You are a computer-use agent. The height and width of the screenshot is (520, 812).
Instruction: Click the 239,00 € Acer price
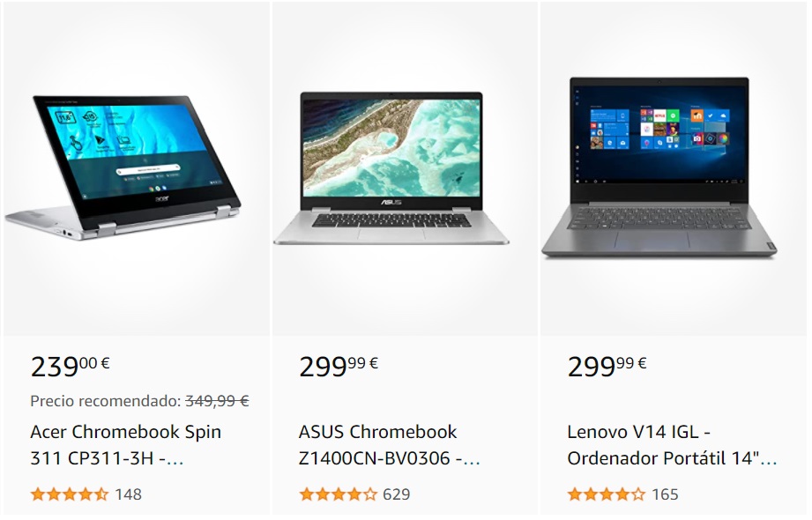(x=70, y=366)
